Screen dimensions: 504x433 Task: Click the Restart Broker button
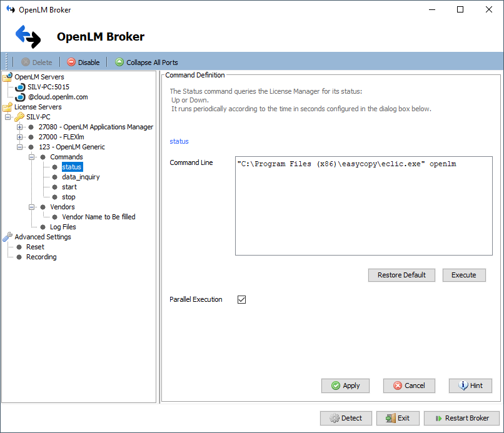pyautogui.click(x=461, y=418)
